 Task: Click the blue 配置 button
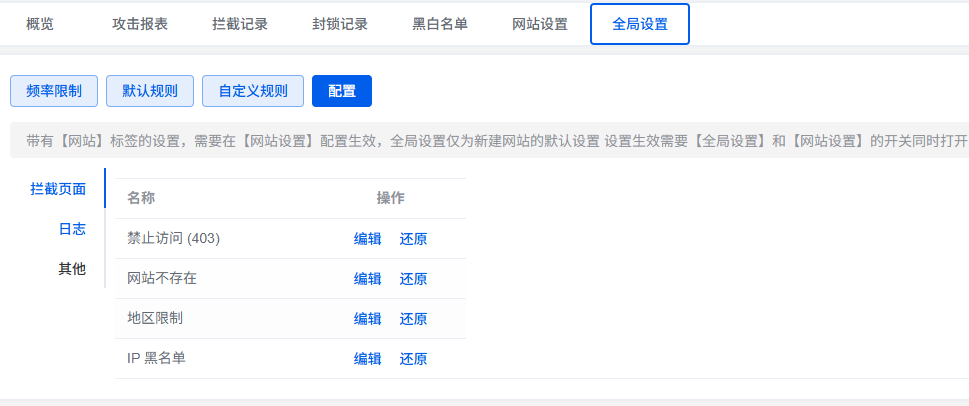[x=342, y=91]
